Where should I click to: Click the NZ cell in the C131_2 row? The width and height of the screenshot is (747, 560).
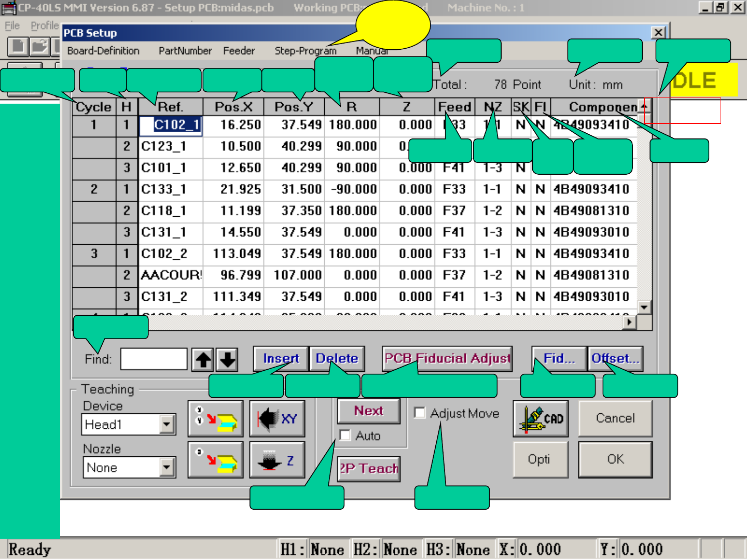pos(492,297)
